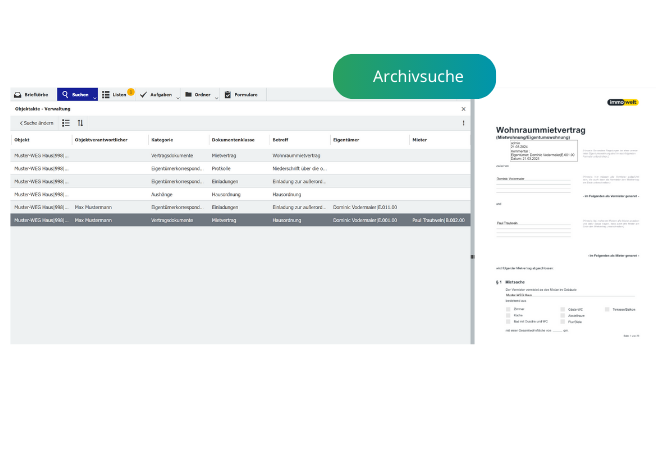This screenshot has width=666, height=450.
Task: Click Dominic Vodermaier E.001.00 owner cell
Action: pyautogui.click(x=365, y=220)
